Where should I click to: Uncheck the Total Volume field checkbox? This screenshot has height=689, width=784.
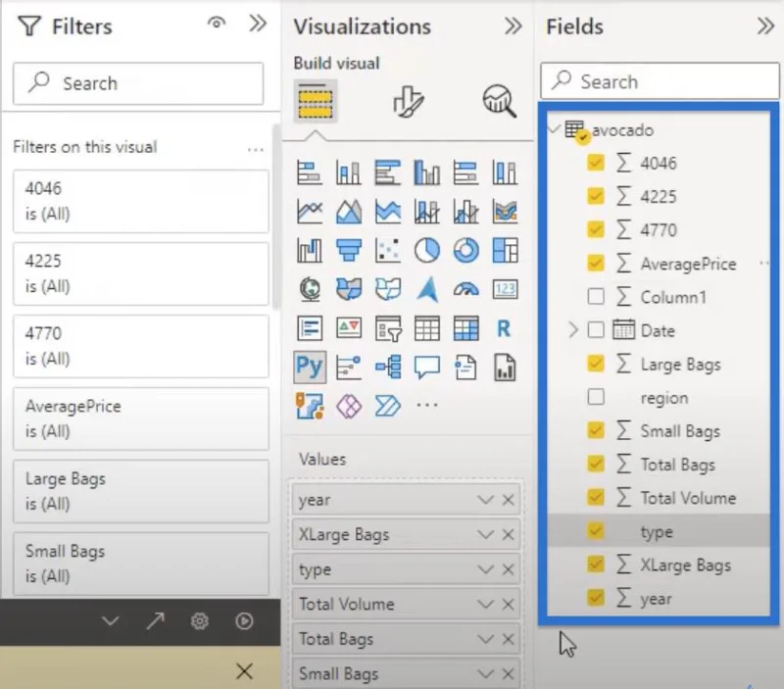[596, 497]
